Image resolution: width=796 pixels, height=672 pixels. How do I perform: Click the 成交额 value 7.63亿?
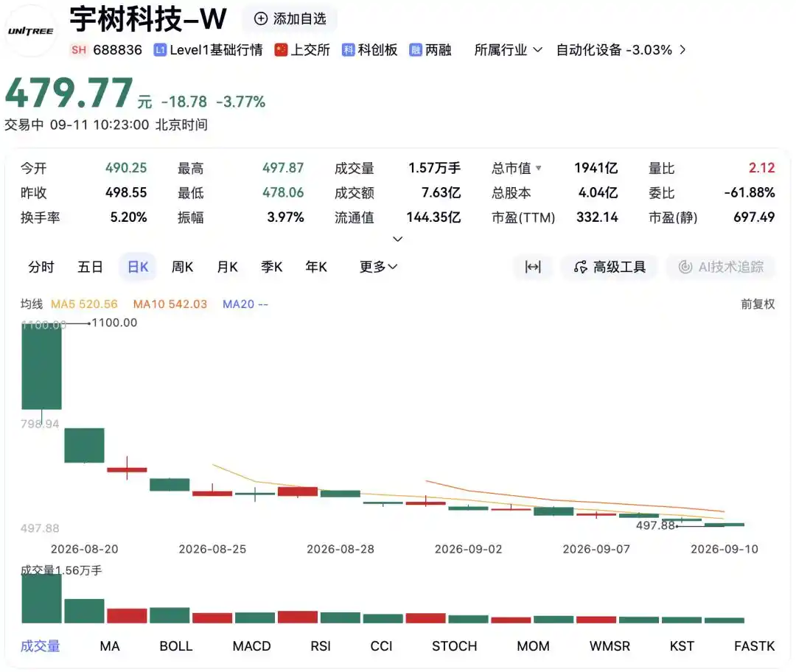(x=441, y=193)
